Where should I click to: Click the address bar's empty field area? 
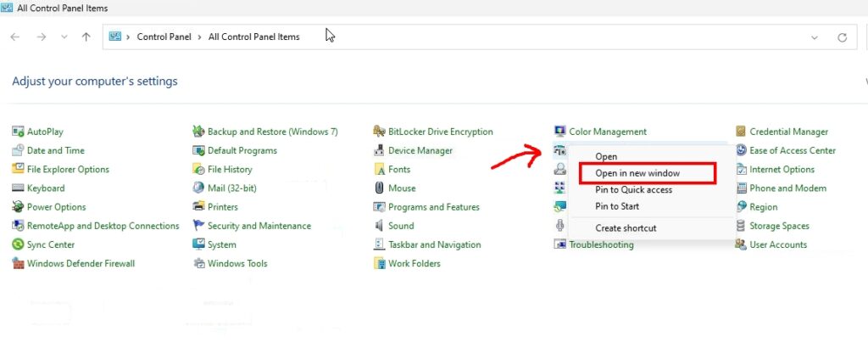pos(554,37)
